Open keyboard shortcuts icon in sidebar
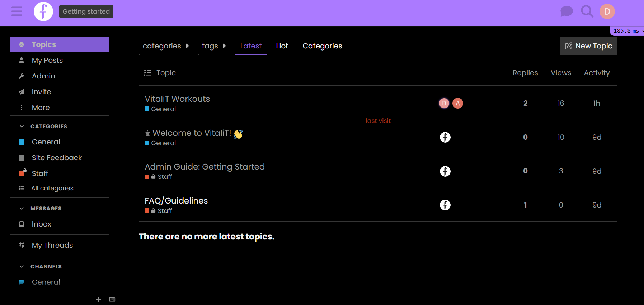This screenshot has height=305, width=644. point(112,299)
